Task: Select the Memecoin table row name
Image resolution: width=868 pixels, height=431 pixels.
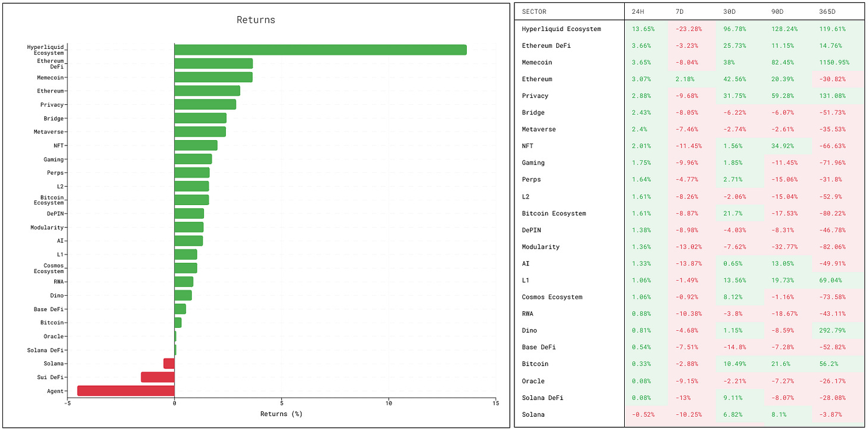Action: tap(536, 62)
